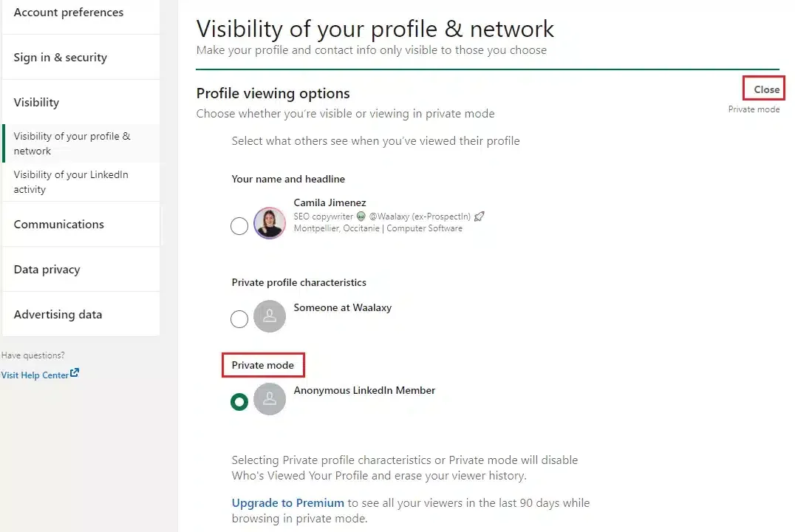Click the Private mode status under Close
The width and height of the screenshot is (795, 532).
point(754,109)
